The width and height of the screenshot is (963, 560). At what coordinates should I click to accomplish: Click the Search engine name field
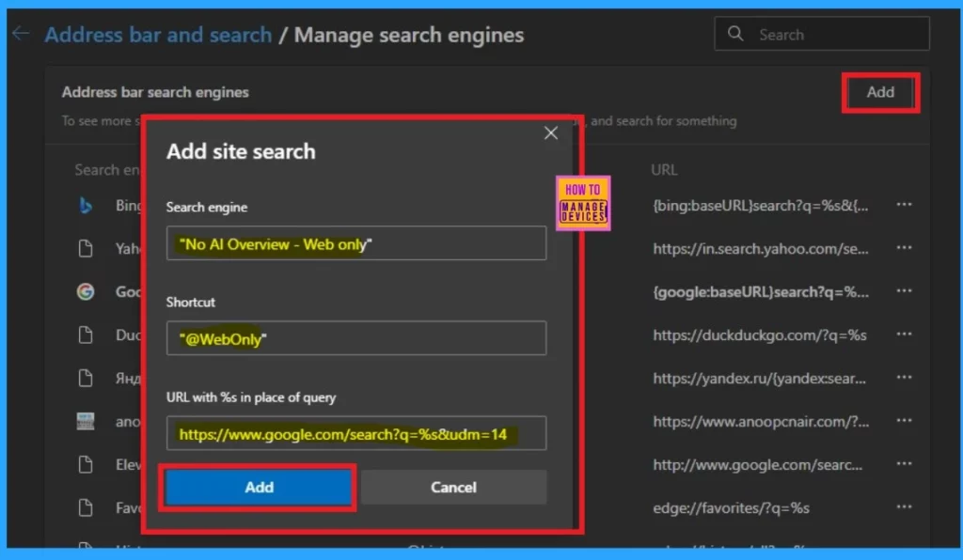click(x=356, y=243)
